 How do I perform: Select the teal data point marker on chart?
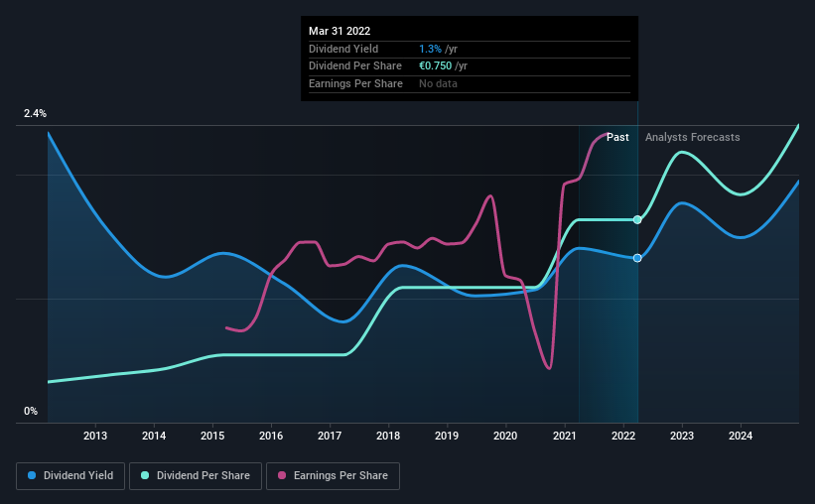point(637,220)
